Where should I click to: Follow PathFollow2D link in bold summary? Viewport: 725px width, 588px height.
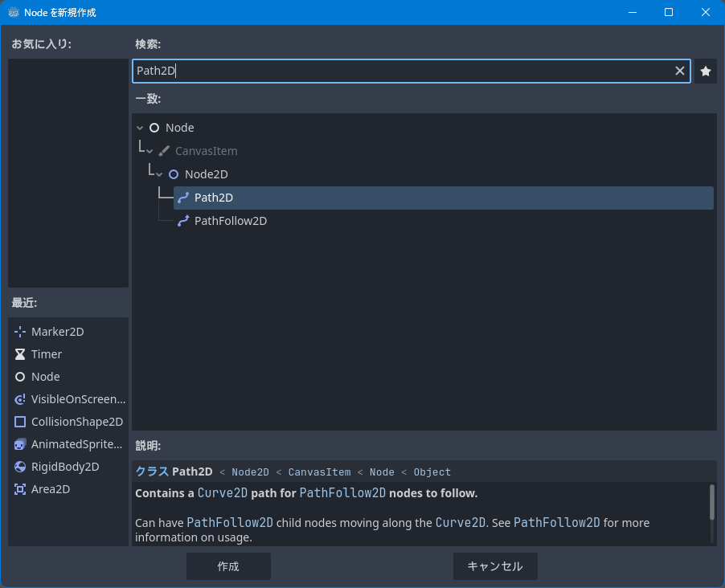[x=342, y=493]
